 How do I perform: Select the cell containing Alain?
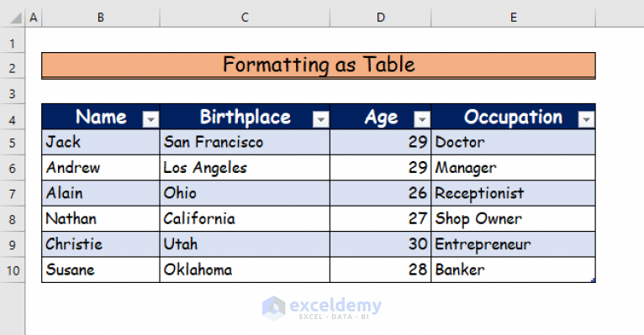101,193
